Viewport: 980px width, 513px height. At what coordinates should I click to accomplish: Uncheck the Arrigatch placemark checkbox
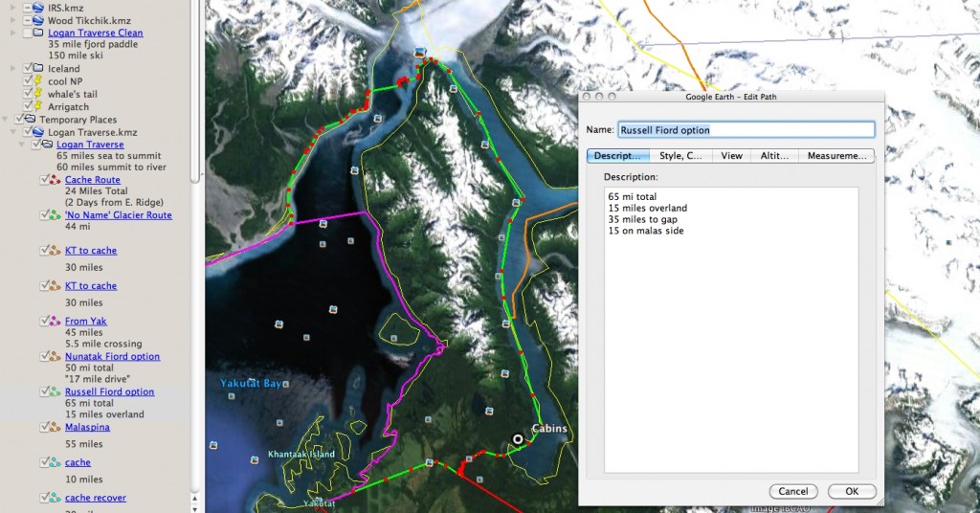pos(26,106)
